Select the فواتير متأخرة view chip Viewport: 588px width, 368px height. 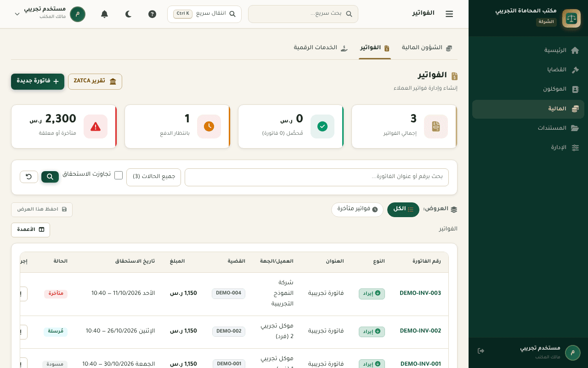(357, 209)
